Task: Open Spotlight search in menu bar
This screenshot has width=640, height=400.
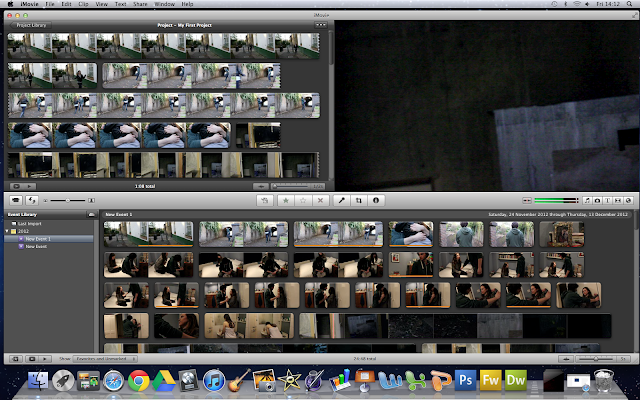Action: (631, 4)
